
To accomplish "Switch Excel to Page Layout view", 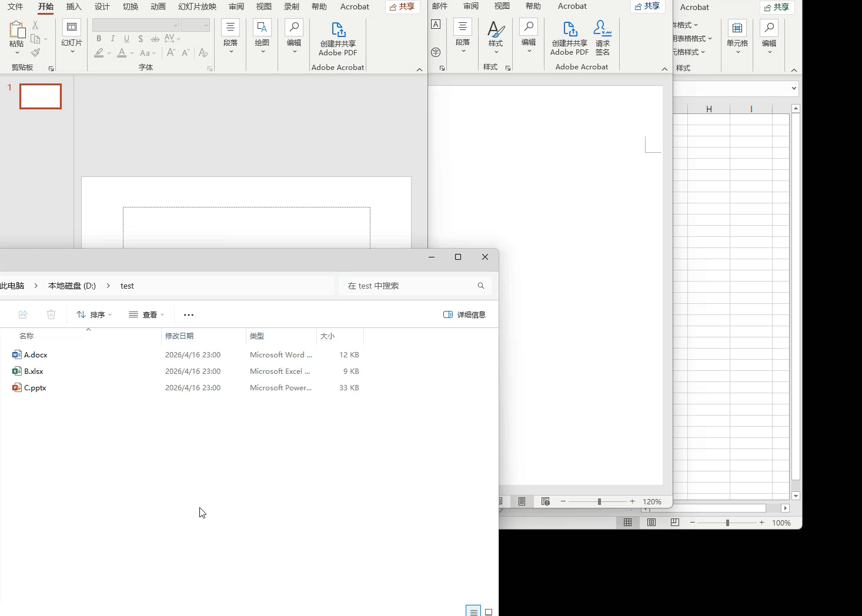I will [651, 523].
